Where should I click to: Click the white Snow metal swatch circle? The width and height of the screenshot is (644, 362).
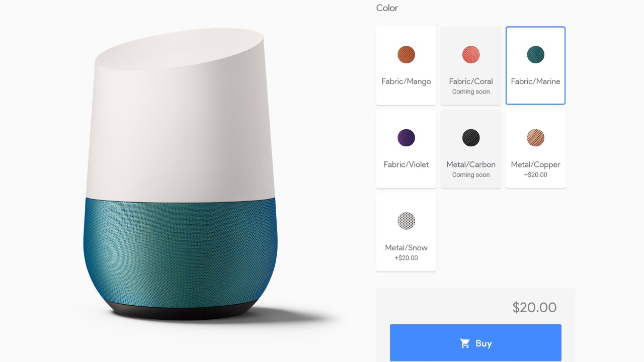pos(406,221)
